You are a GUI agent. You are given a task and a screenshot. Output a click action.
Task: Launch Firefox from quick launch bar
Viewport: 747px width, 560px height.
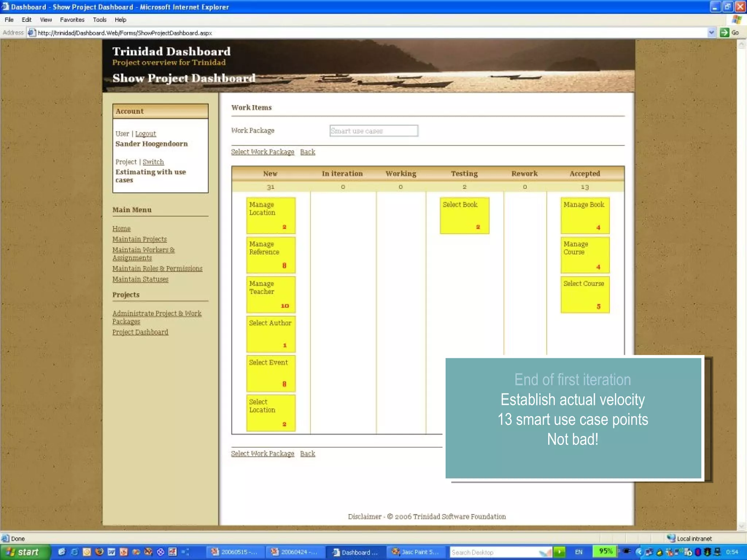[99, 552]
